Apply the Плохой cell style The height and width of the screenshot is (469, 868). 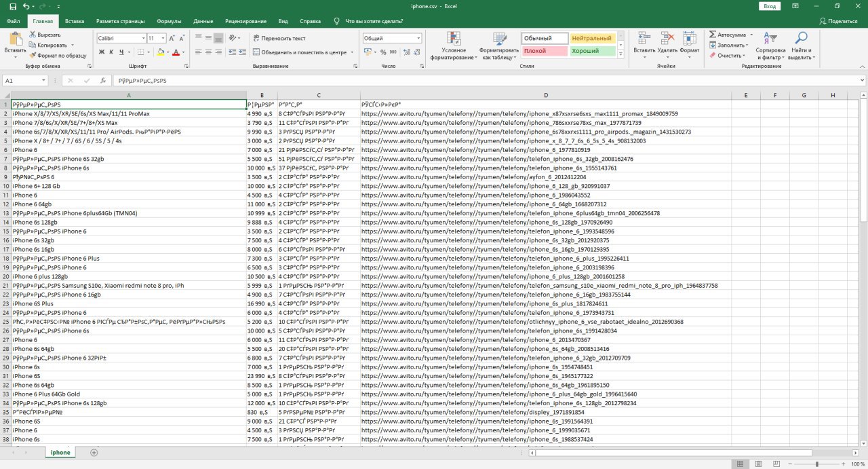pos(545,51)
